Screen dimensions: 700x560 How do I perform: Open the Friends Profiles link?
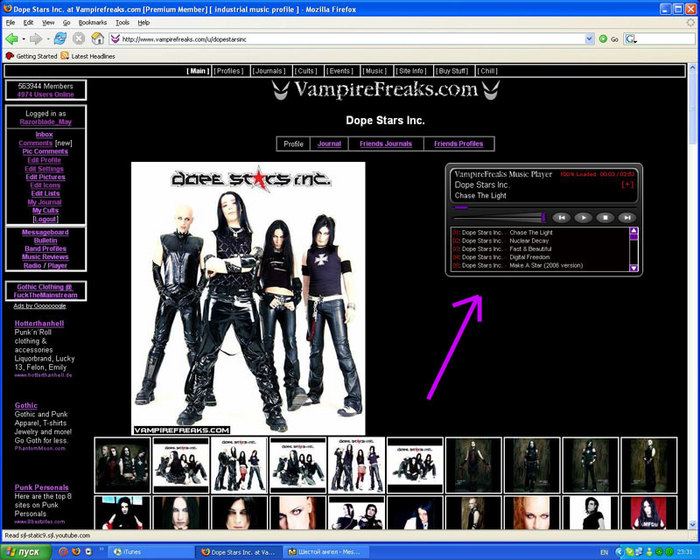pyautogui.click(x=458, y=144)
